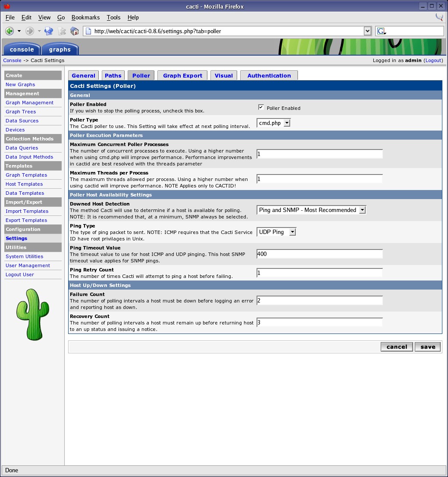Screen dimensions: 448x477
Task: Click the Failure Count input field
Action: point(320,301)
